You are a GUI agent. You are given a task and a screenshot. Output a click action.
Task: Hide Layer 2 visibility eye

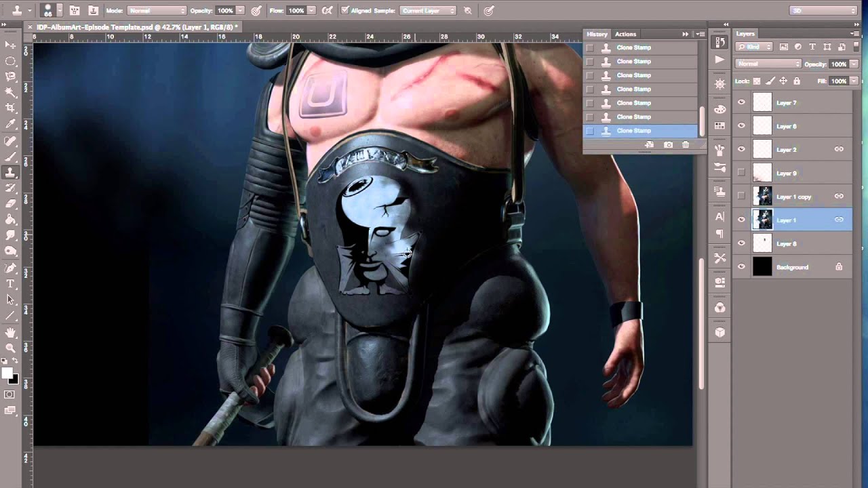pos(741,149)
